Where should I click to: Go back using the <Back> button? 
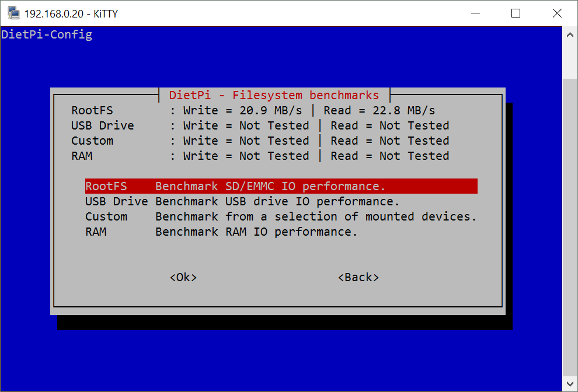(x=358, y=277)
